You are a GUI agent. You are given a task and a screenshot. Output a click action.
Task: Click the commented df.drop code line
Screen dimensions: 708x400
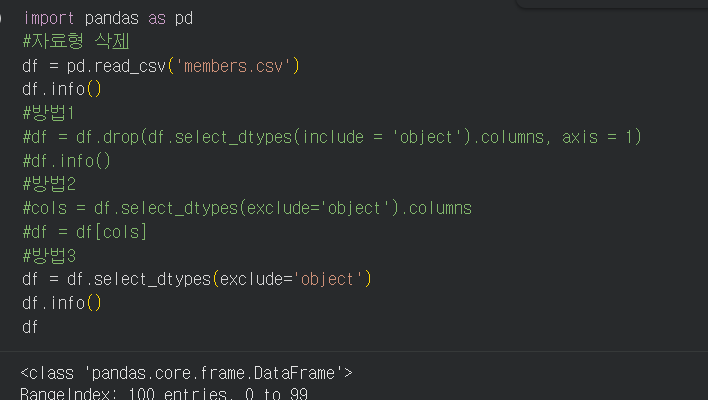point(330,136)
